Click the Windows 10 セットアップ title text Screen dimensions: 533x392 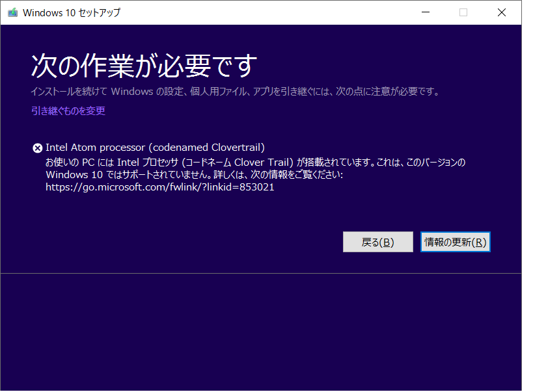72,12
